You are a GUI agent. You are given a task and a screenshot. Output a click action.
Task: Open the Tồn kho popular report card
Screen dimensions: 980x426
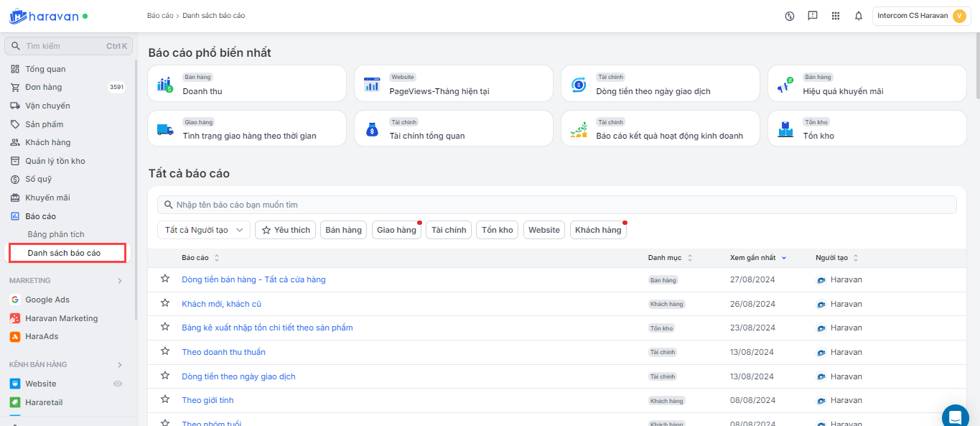click(867, 129)
